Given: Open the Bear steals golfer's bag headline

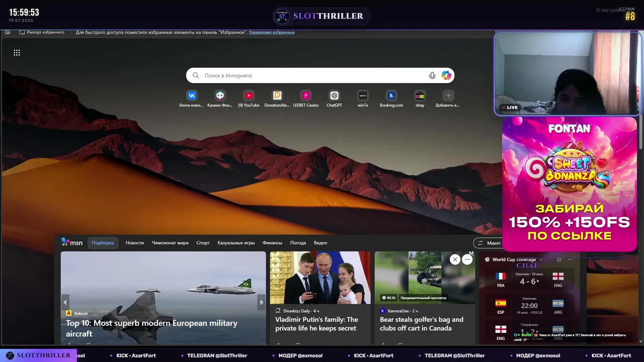Looking at the screenshot, I should [422, 324].
